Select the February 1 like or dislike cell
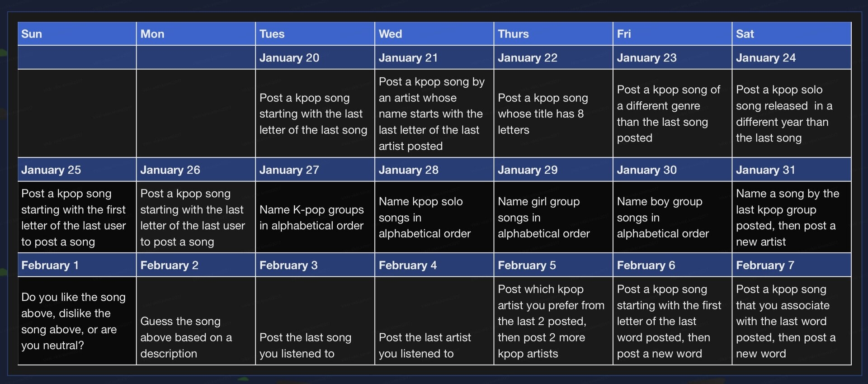This screenshot has width=868, height=384. 77,321
